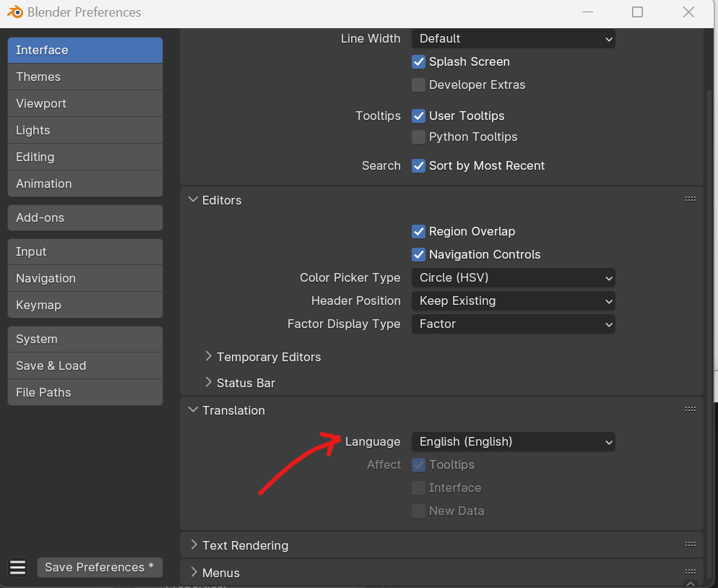The height and width of the screenshot is (588, 718).
Task: Enable Python Tooltips
Action: coord(418,137)
